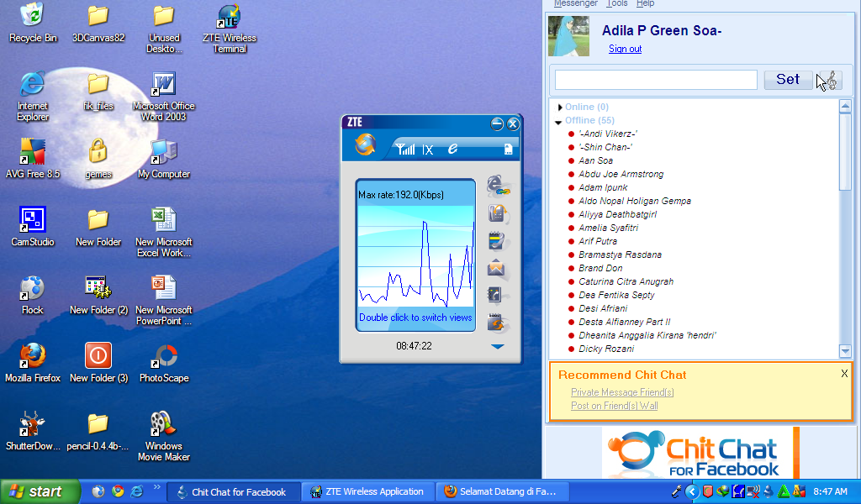861x504 pixels.
Task: Open the ZTE envelope messages icon
Action: click(x=499, y=268)
